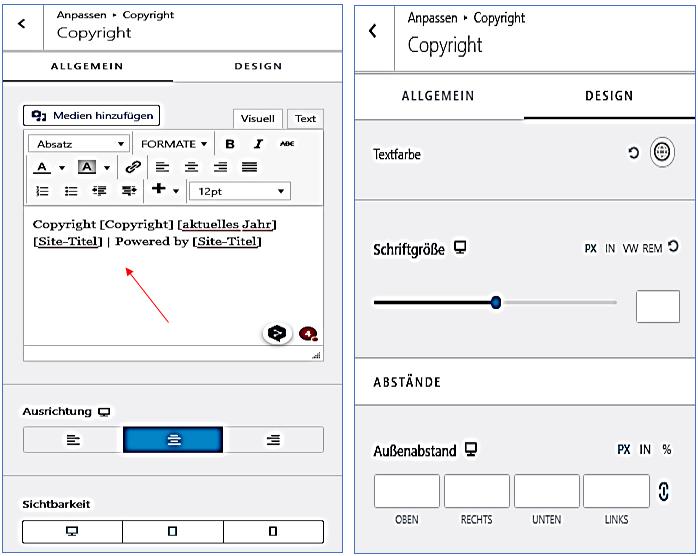Insert a link with the chain icon
This screenshot has width=698, height=556.
tap(133, 168)
